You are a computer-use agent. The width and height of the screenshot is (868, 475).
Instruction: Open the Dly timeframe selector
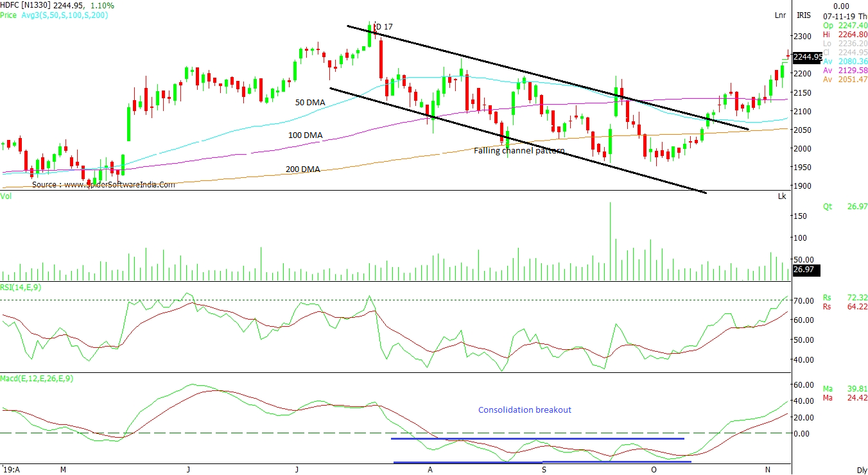[862, 470]
